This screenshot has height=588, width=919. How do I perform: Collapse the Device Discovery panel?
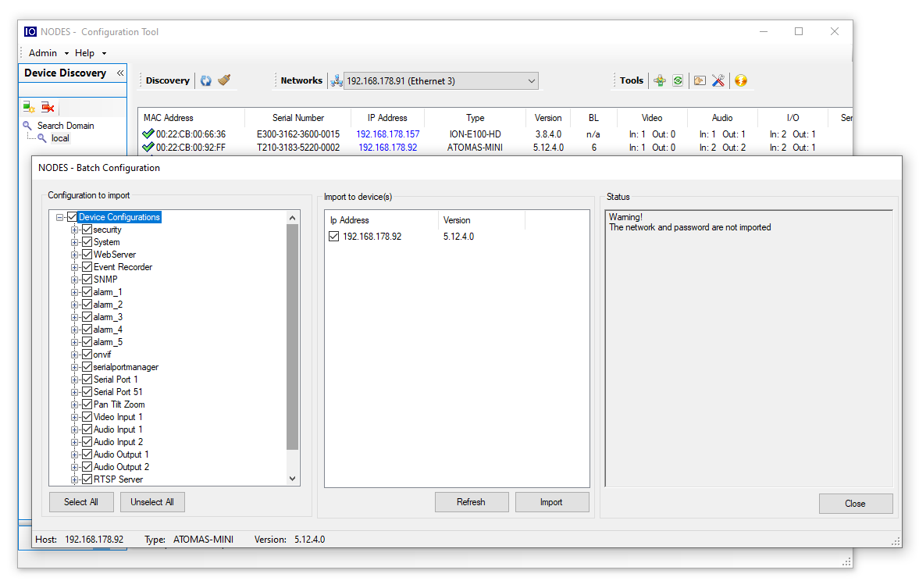click(x=120, y=73)
